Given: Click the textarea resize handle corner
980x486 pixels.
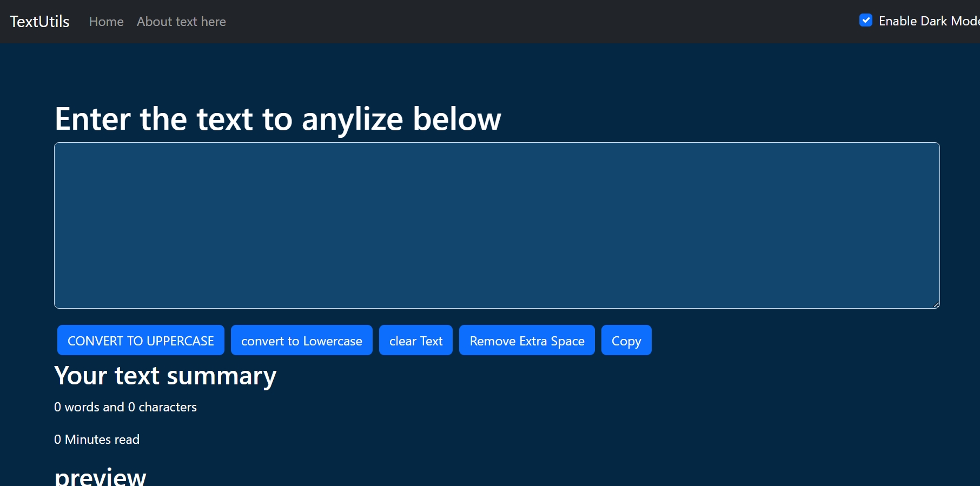Looking at the screenshot, I should (x=936, y=305).
